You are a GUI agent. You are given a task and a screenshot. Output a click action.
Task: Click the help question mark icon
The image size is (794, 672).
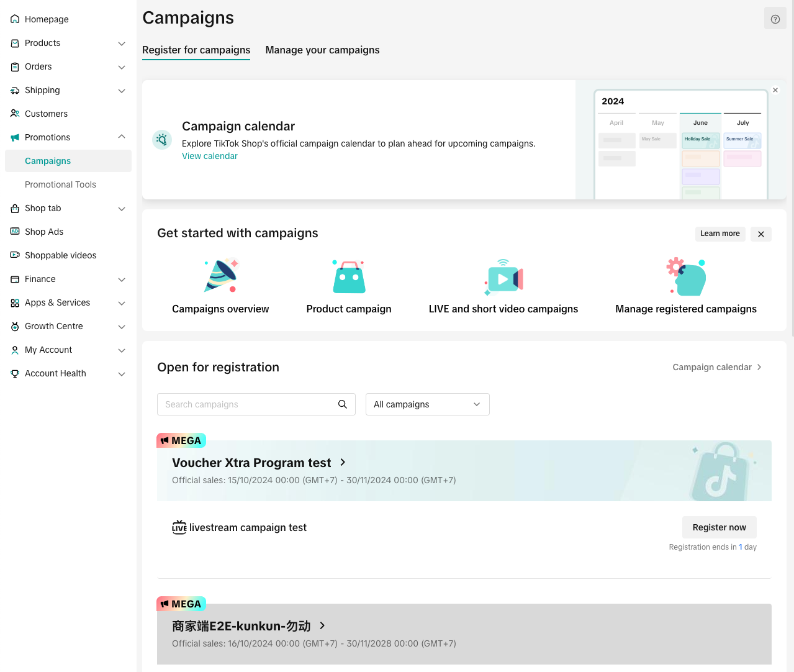tap(775, 19)
